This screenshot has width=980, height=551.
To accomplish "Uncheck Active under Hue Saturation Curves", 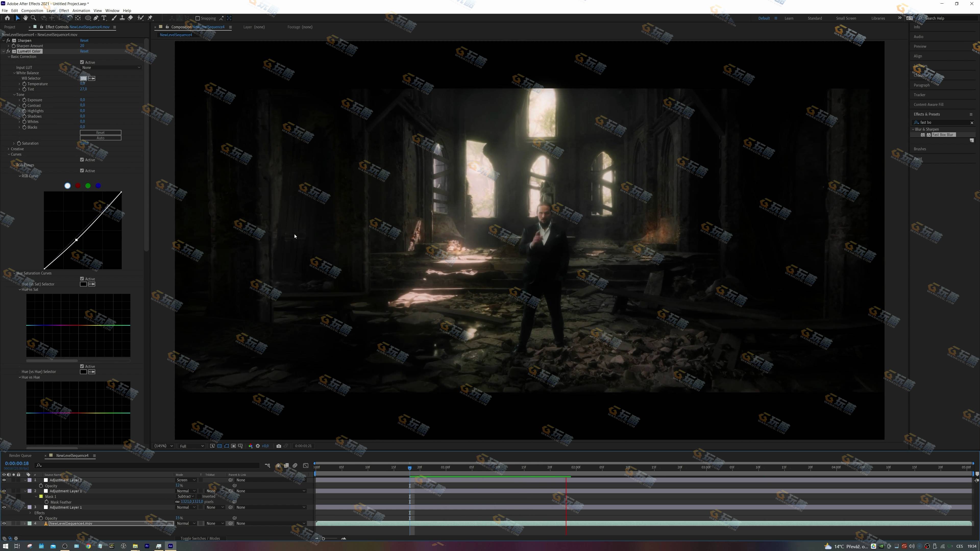I will 82,279.
